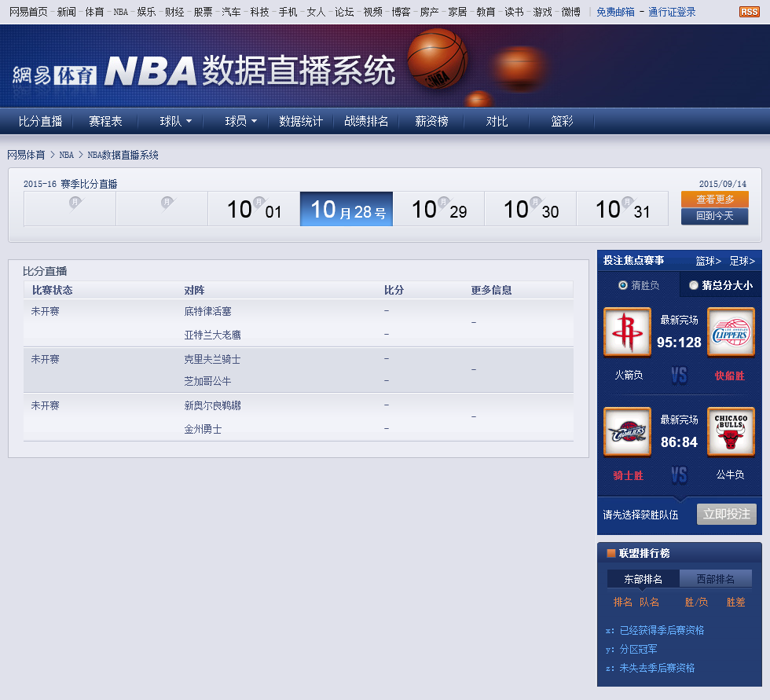Open the 通行证登录 link
Viewport: 770px width, 700px height.
click(672, 12)
